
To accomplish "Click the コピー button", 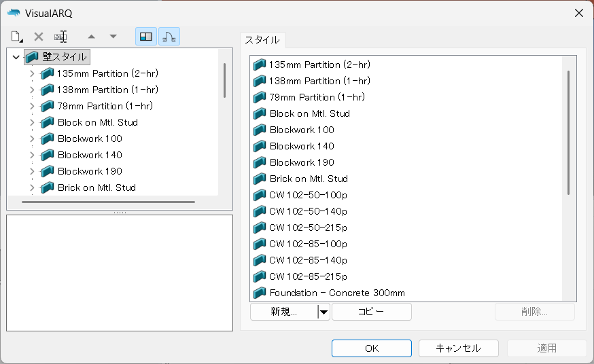I will pyautogui.click(x=372, y=312).
